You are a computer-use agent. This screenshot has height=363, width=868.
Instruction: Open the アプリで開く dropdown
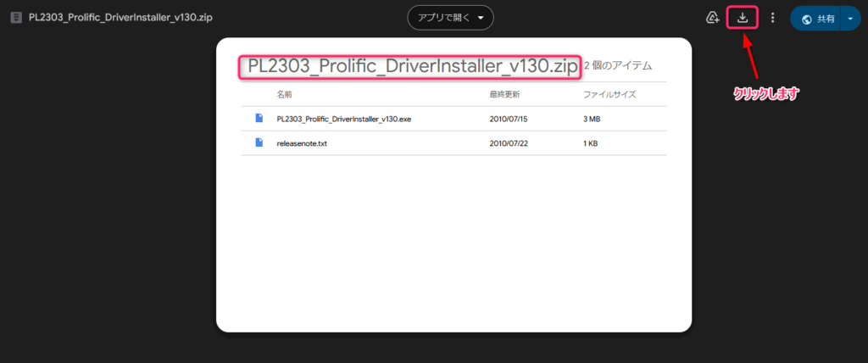click(x=451, y=18)
